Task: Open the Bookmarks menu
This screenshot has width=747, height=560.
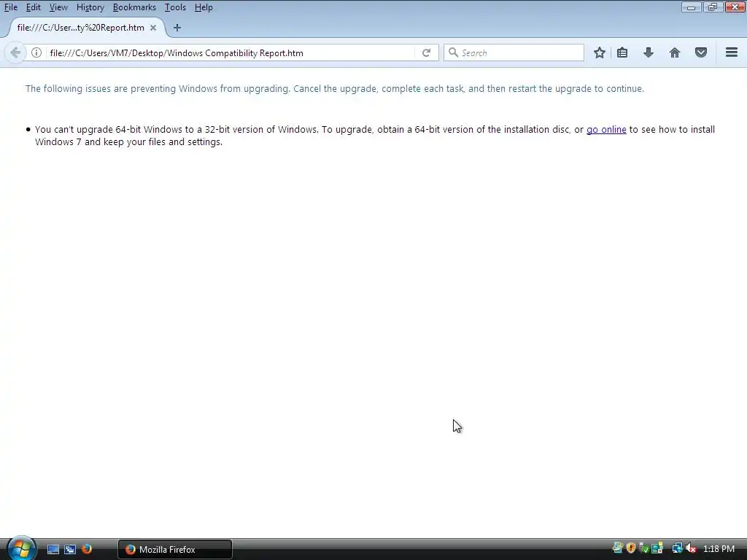Action: pos(134,7)
